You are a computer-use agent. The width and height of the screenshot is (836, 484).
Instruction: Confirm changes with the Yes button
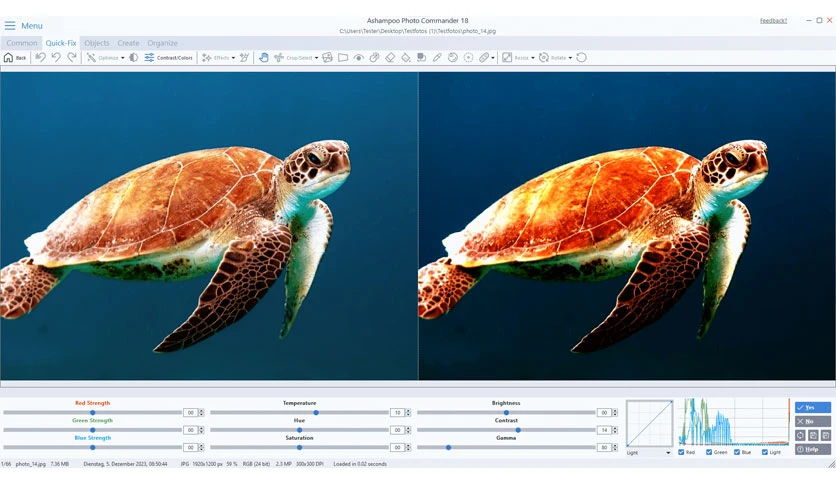pos(813,407)
